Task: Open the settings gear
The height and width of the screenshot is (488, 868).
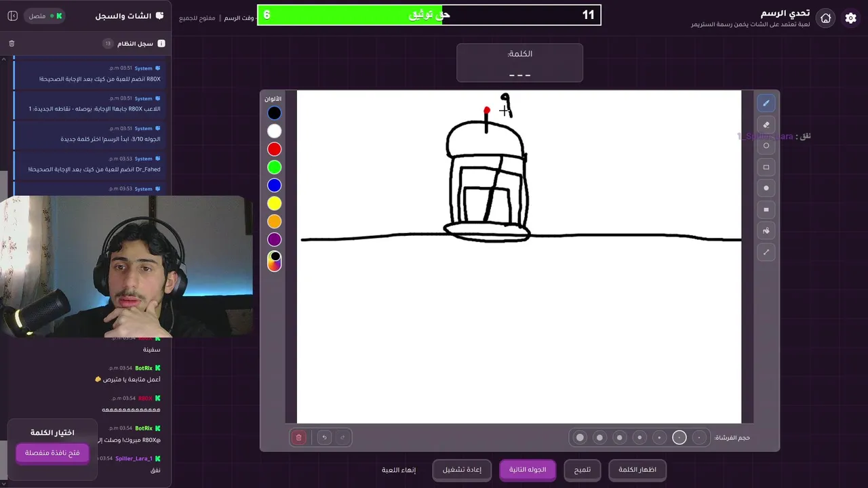Action: tap(850, 18)
